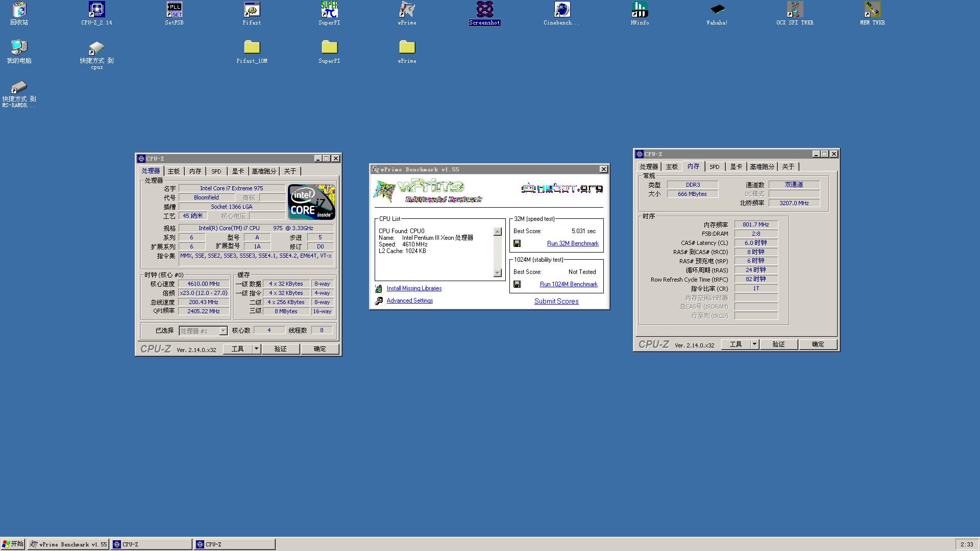Click the 4610.00 MHz core speed value

click(204, 284)
